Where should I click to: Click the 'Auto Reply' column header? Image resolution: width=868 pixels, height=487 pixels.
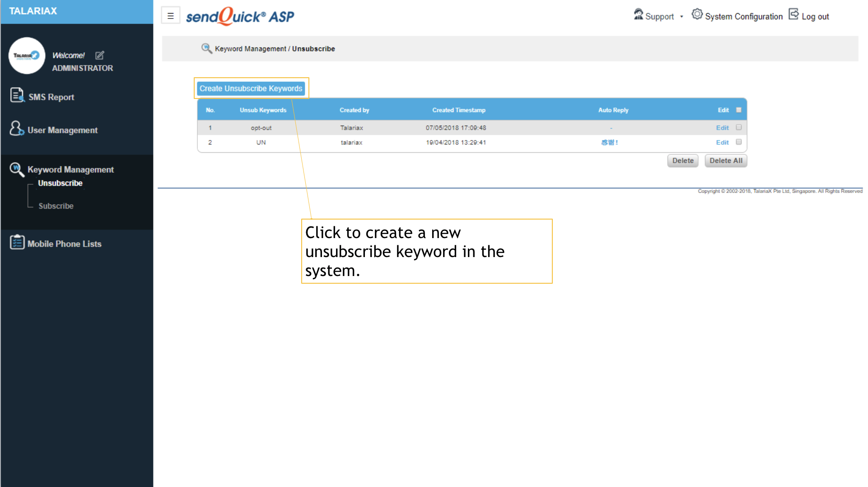point(613,110)
